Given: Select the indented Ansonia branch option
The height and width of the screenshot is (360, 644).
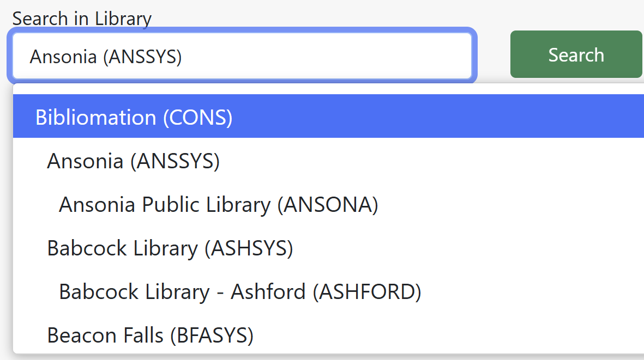Looking at the screenshot, I should pos(218,204).
